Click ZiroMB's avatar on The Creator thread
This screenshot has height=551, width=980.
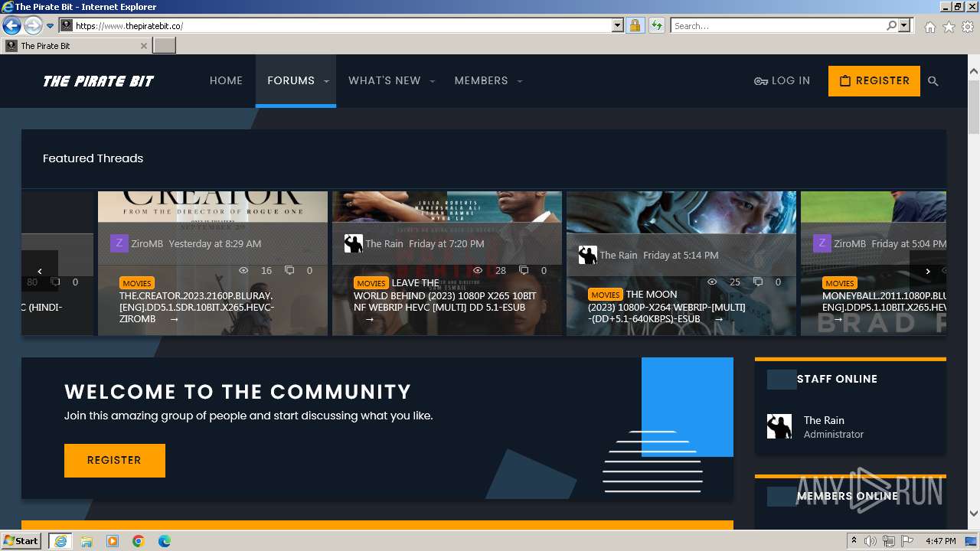(x=119, y=243)
